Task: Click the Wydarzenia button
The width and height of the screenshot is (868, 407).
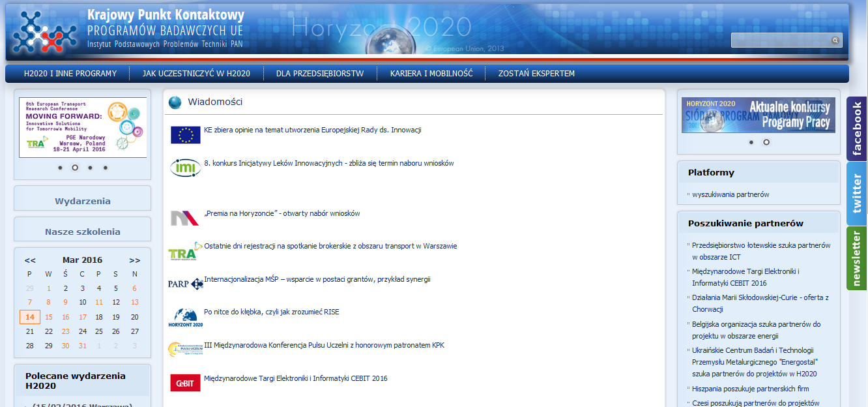Action: [83, 201]
